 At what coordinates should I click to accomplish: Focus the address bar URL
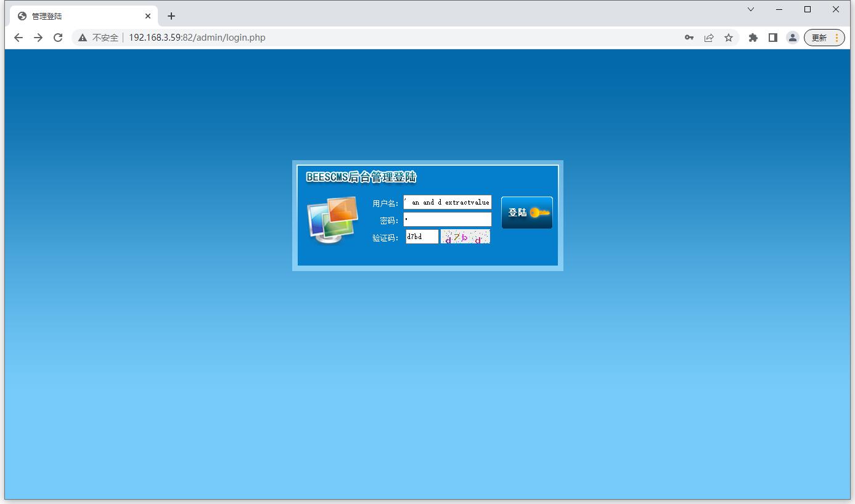coord(197,38)
